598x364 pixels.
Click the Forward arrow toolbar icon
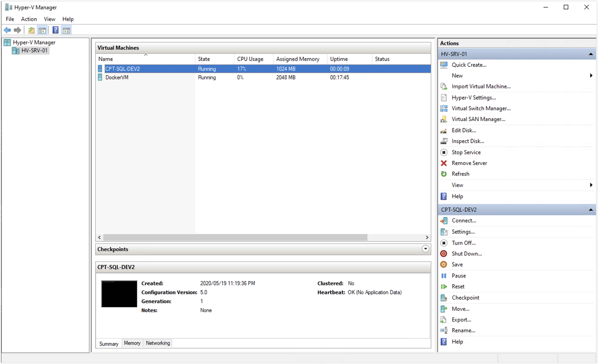(18, 30)
